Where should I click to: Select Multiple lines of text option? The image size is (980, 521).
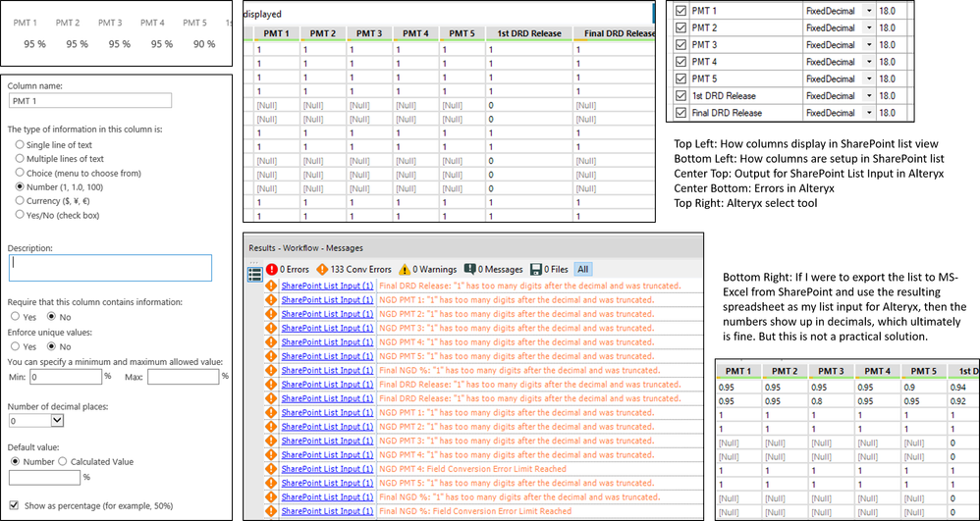[x=20, y=159]
